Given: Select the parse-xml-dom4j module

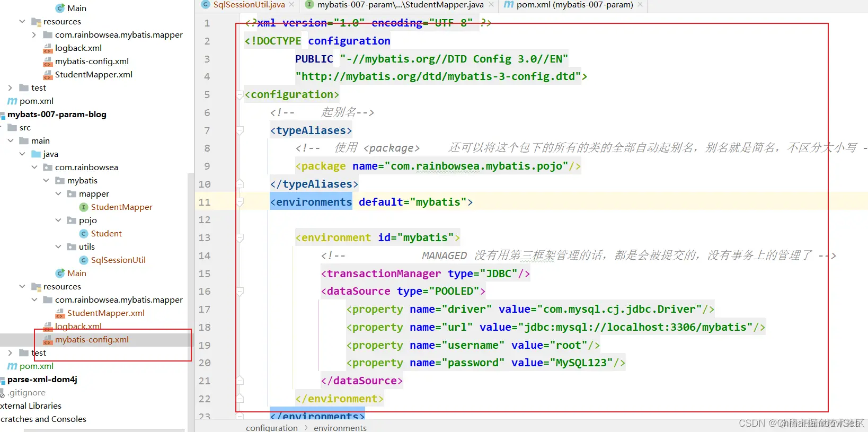Looking at the screenshot, I should (x=42, y=379).
